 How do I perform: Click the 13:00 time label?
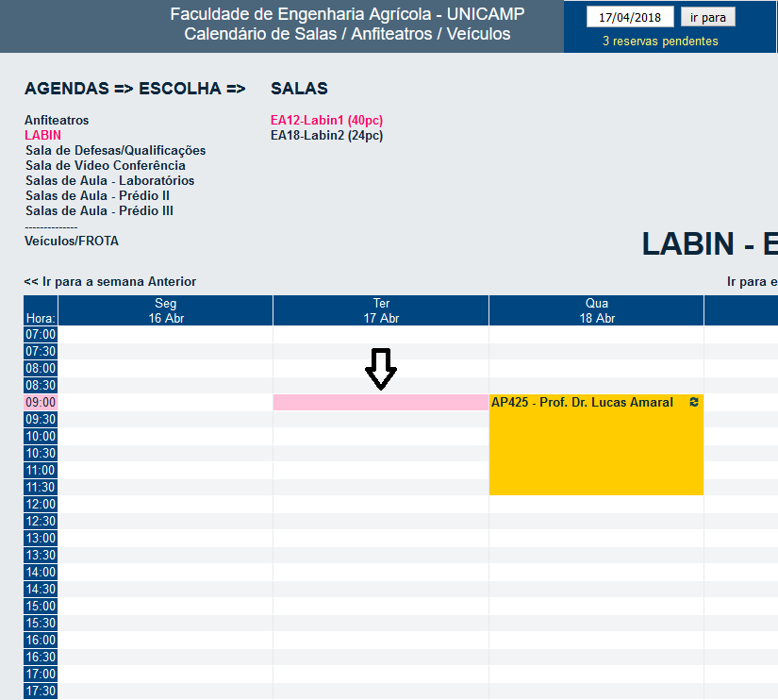click(41, 538)
